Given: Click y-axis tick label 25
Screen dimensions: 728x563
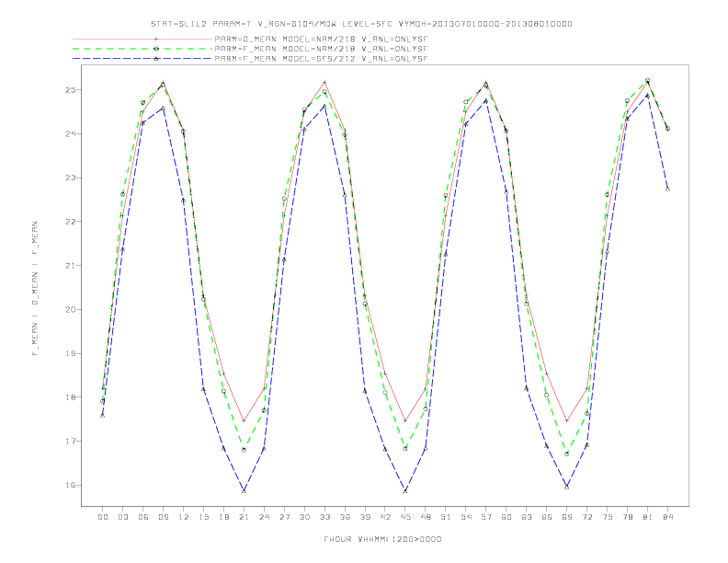Looking at the screenshot, I should pos(71,89).
